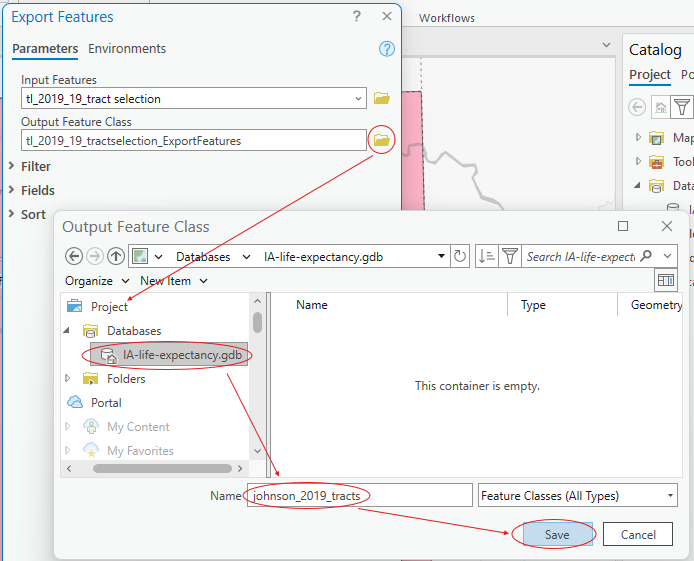Browse for Output Feature Class folder icon

pyautogui.click(x=381, y=140)
